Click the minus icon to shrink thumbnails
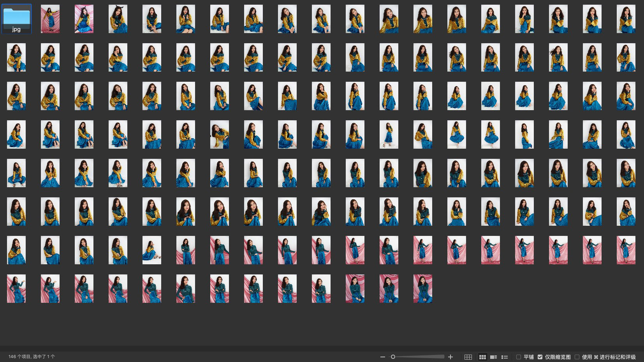Viewport: 644px width, 362px height. click(382, 357)
